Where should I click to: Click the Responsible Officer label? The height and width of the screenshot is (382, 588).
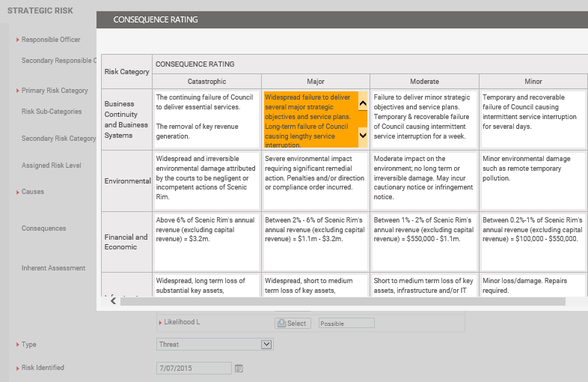pyautogui.click(x=51, y=40)
